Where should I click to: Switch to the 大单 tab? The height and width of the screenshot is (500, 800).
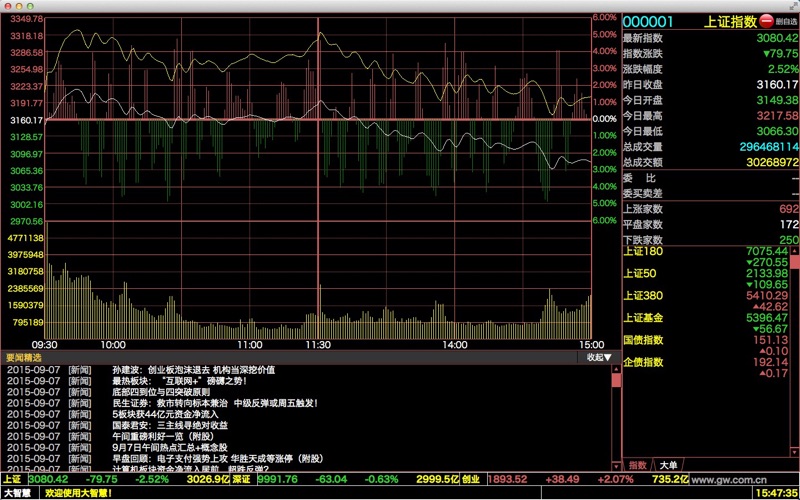(x=668, y=465)
